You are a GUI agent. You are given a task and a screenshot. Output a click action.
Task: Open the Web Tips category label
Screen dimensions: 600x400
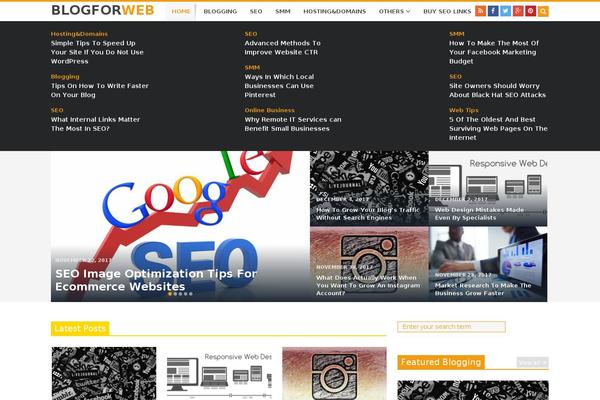[464, 110]
